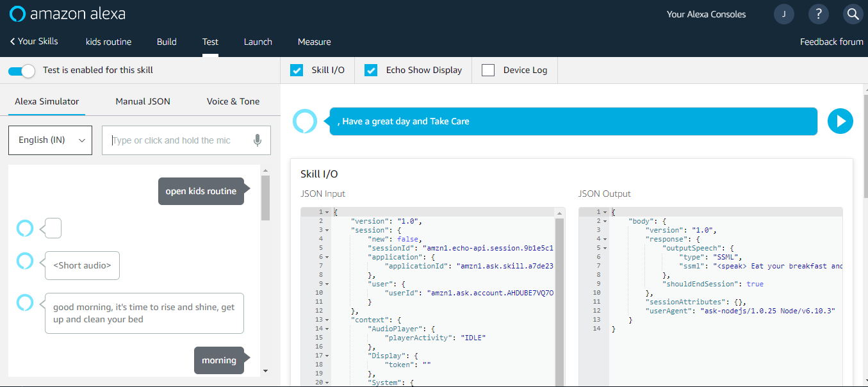
Task: Click Alexa ring icon next to Short audio
Action: pos(24,261)
